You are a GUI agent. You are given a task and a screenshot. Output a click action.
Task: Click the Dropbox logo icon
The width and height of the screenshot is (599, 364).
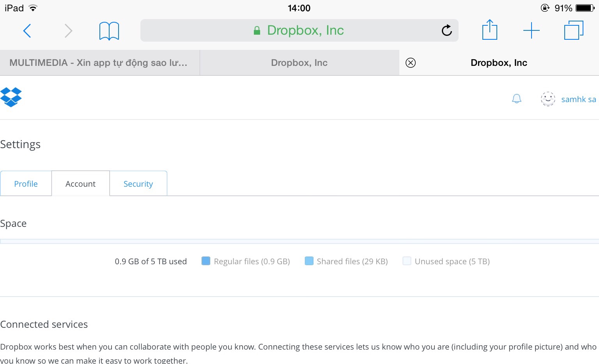tap(11, 97)
